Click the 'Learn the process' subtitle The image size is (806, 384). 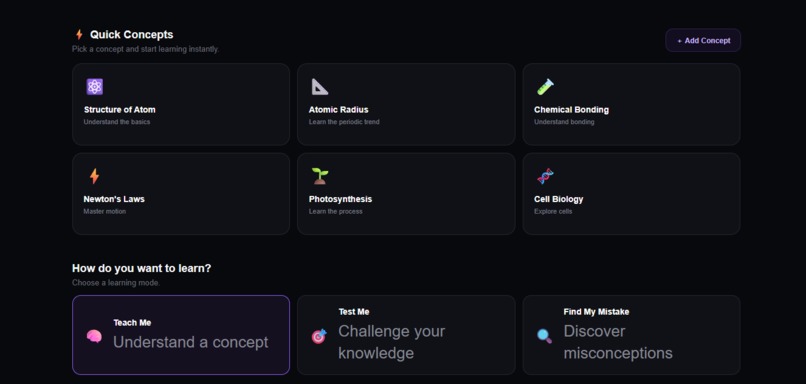tap(335, 211)
